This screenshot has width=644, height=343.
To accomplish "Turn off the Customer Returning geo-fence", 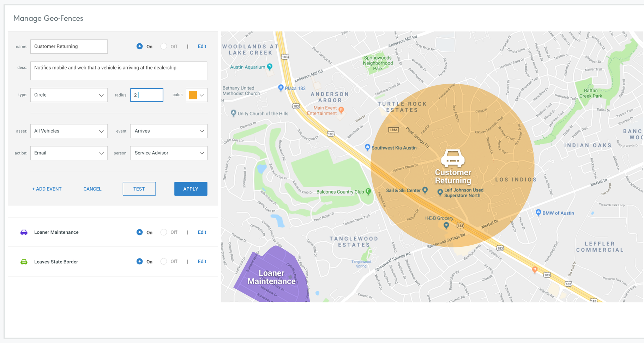I will 164,47.
